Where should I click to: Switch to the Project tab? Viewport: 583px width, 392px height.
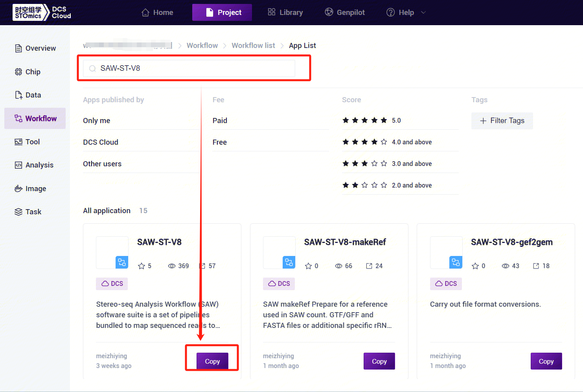[222, 13]
